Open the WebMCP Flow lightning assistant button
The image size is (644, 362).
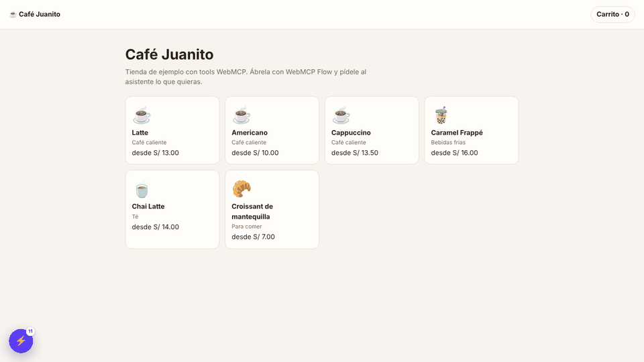click(21, 341)
